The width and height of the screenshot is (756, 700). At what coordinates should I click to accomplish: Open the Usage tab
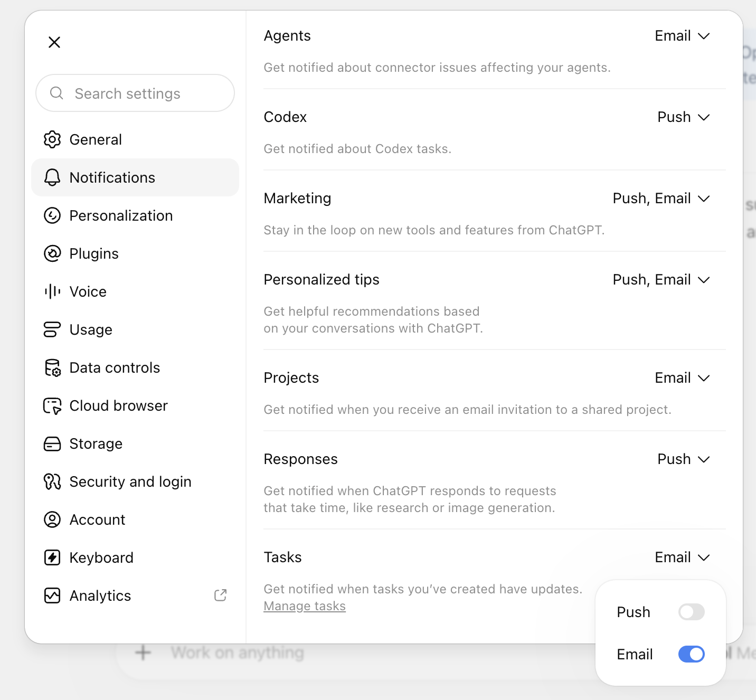tap(135, 329)
